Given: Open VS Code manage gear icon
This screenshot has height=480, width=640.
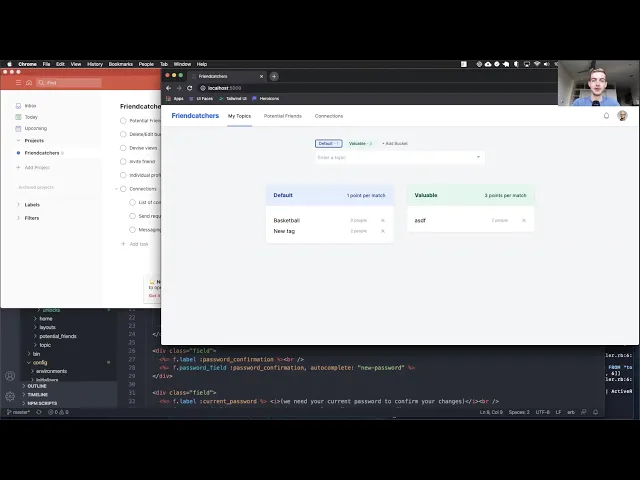Looking at the screenshot, I should [10, 396].
